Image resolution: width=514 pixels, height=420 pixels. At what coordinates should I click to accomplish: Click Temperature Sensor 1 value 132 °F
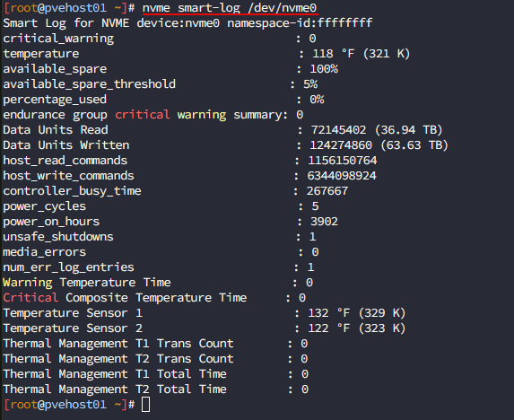[x=329, y=313]
